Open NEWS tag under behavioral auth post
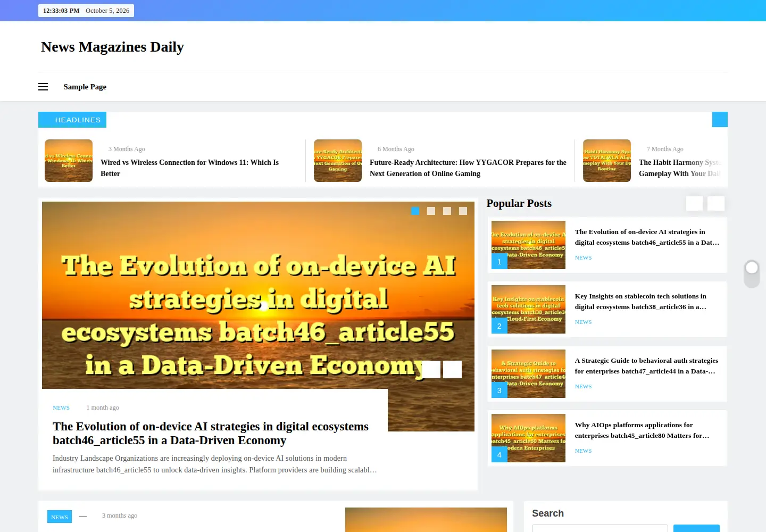This screenshot has width=766, height=532. (583, 386)
